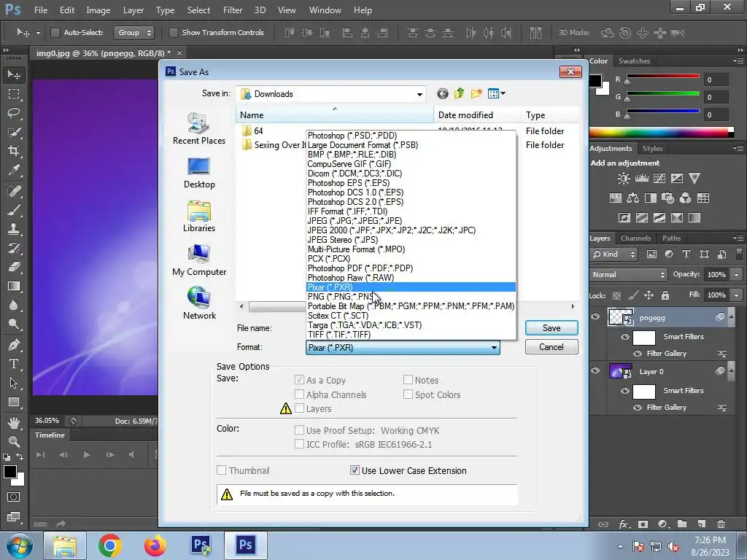Open Windows Explorer from taskbar
The height and width of the screenshot is (560, 747).
click(65, 545)
